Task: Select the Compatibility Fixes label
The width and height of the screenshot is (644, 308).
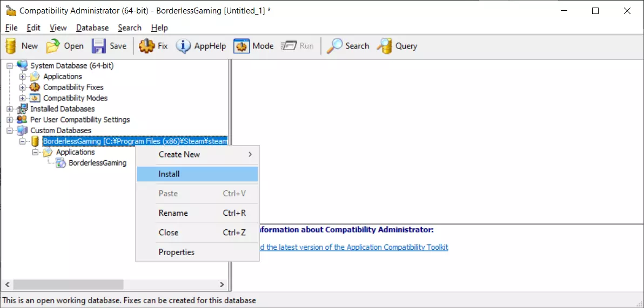Action: click(73, 87)
